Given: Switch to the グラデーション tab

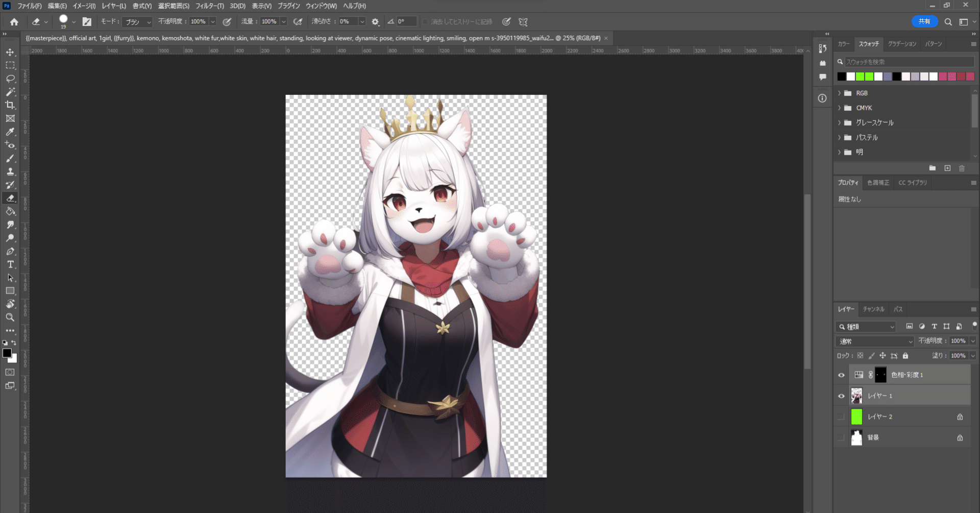Looking at the screenshot, I should (902, 44).
